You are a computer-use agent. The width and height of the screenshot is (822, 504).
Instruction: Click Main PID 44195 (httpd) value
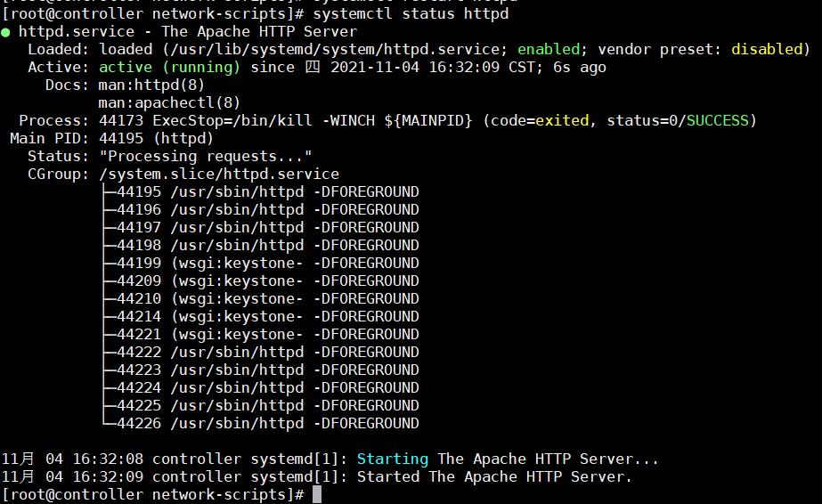(x=156, y=138)
